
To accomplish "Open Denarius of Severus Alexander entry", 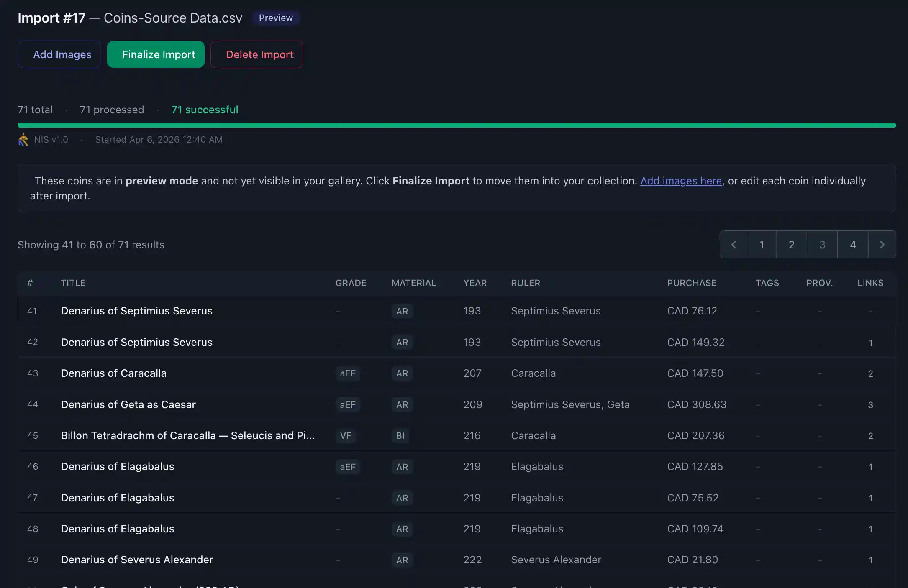I will pyautogui.click(x=137, y=560).
